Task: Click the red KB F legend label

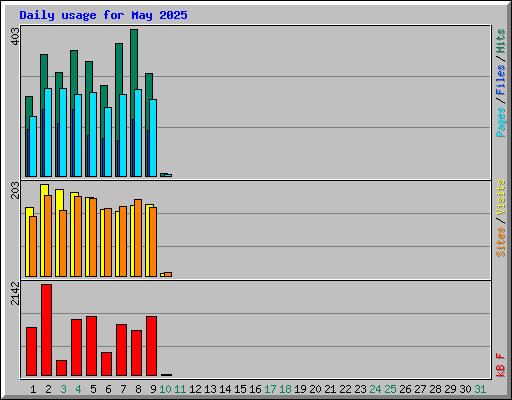Action: [501, 365]
